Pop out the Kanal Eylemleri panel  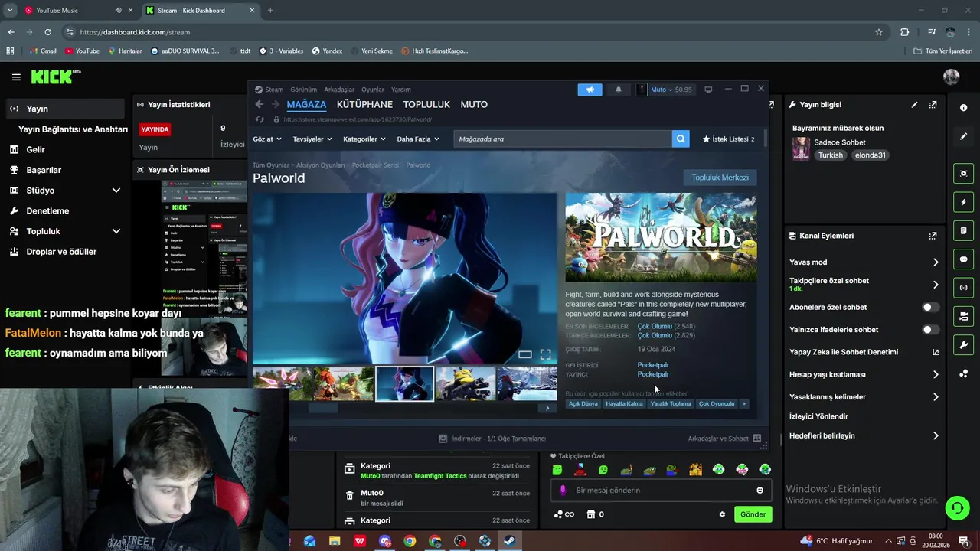tap(933, 236)
